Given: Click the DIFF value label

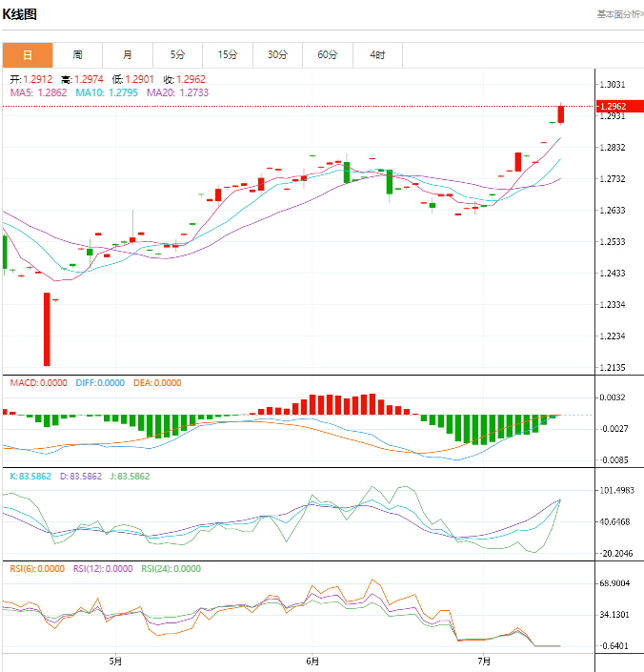Looking at the screenshot, I should tap(100, 382).
